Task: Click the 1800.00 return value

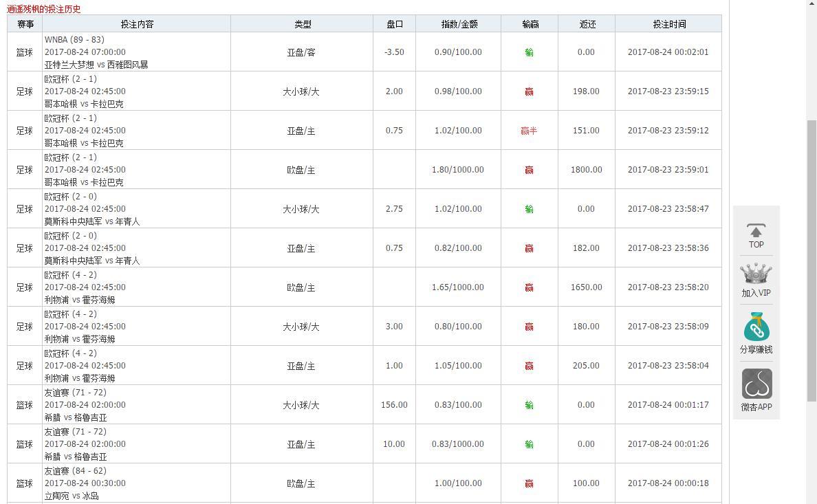Action: (586, 169)
